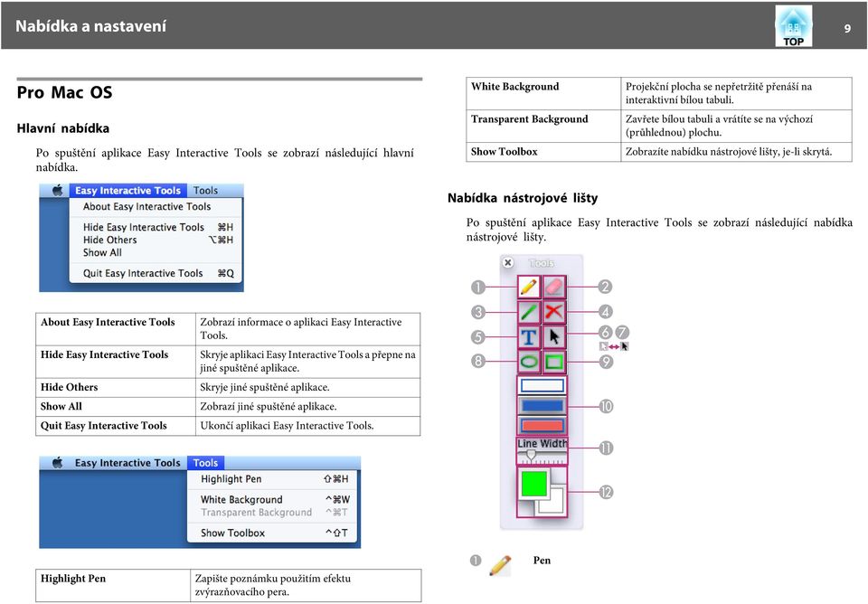This screenshot has width=868, height=604.
Task: Choose Show Toolbox from the Tools menu
Action: [x=272, y=533]
